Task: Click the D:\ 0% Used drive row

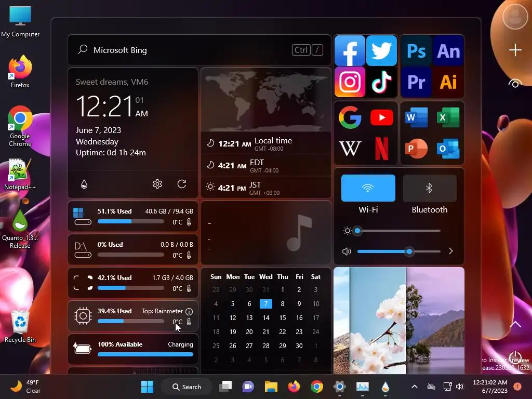Action: (133, 249)
